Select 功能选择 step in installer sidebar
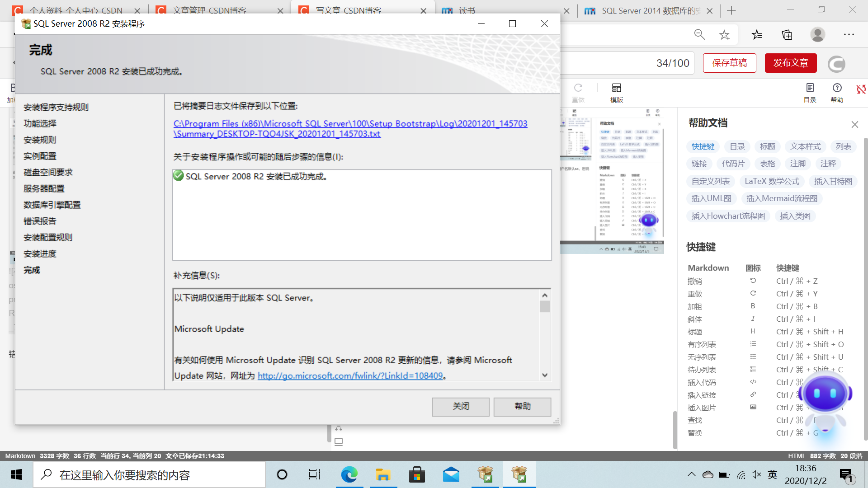This screenshot has height=488, width=868. point(40,123)
